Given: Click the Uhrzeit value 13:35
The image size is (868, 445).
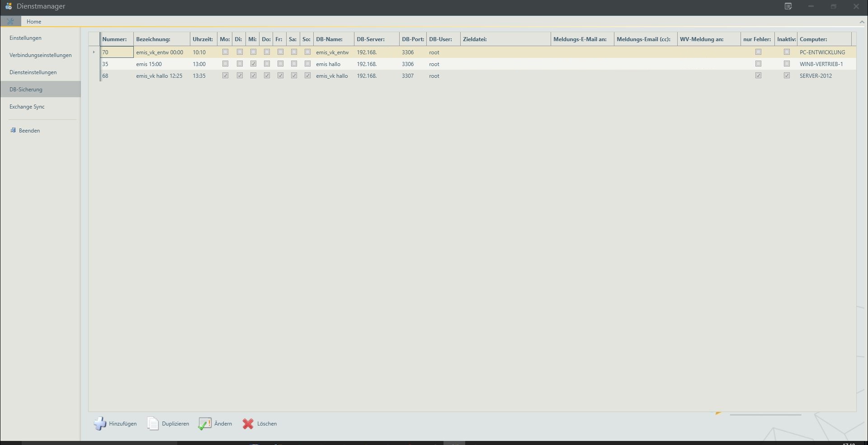Looking at the screenshot, I should [199, 76].
